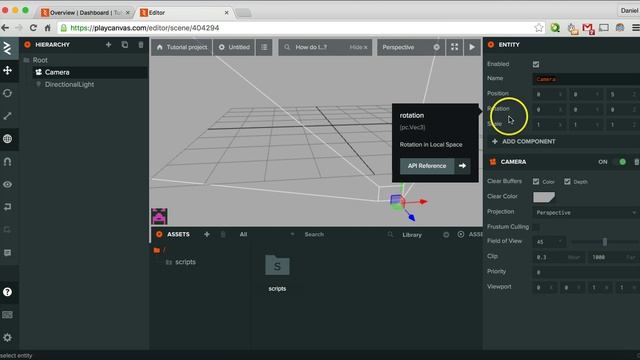Toggle fullscreen viewport icon
The image size is (640, 360).
click(455, 47)
